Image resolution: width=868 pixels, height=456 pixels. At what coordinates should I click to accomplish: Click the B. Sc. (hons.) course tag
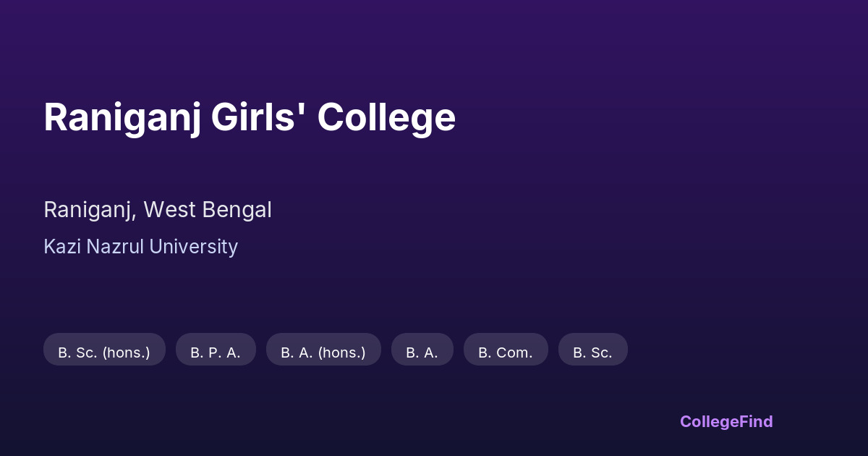click(x=104, y=352)
